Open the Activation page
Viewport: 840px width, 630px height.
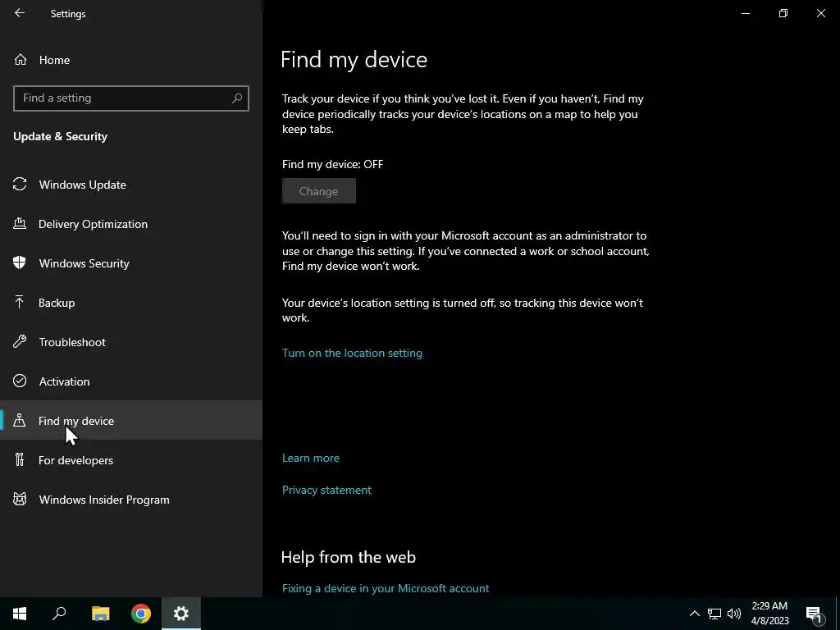[131, 381]
